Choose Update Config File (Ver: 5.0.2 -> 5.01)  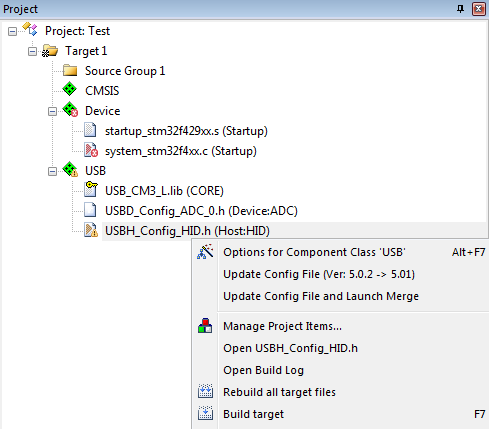point(340,274)
